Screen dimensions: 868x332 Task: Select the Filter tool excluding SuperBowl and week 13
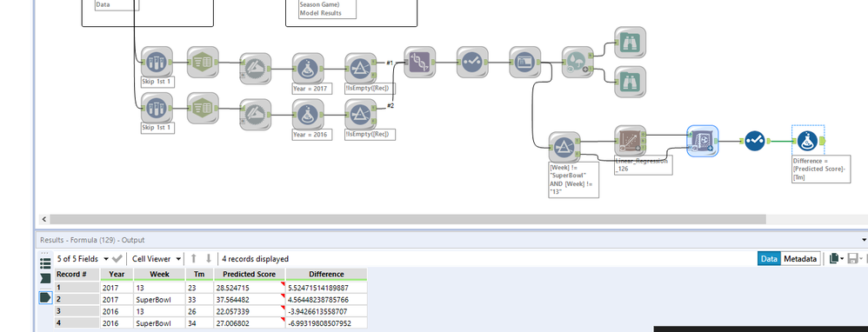pos(564,147)
